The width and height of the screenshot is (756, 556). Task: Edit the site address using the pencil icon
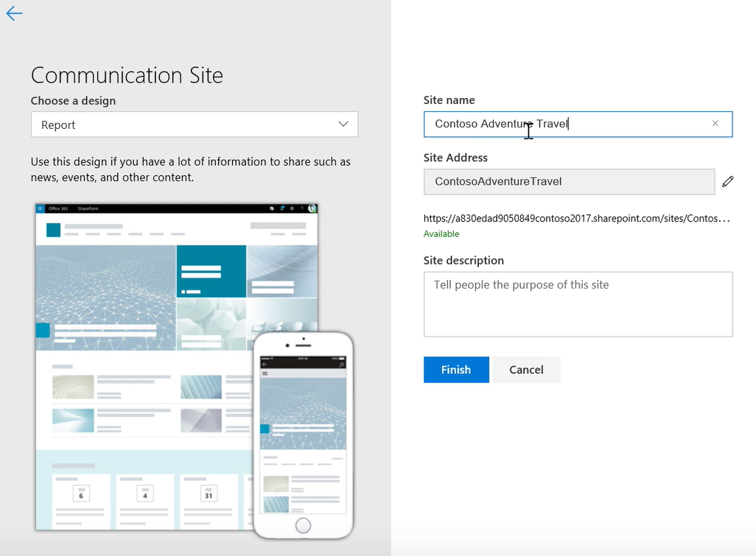(x=728, y=181)
